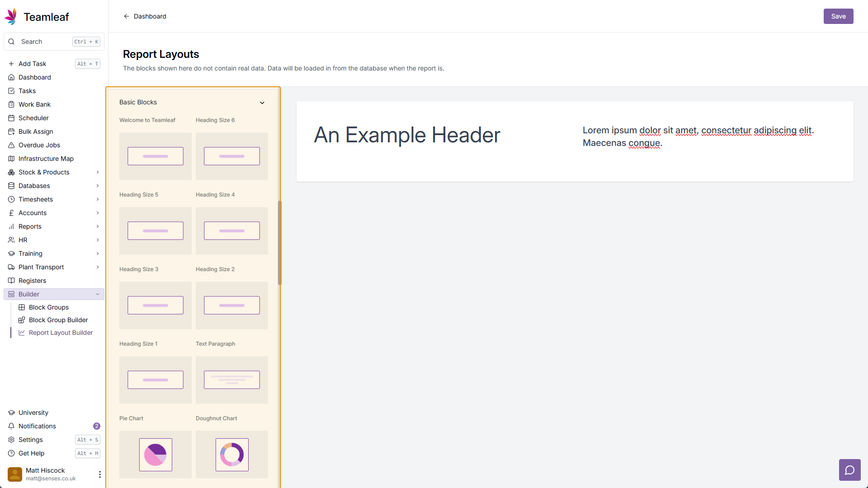The image size is (868, 488).
Task: Collapse the Builder menu section
Action: point(98,294)
